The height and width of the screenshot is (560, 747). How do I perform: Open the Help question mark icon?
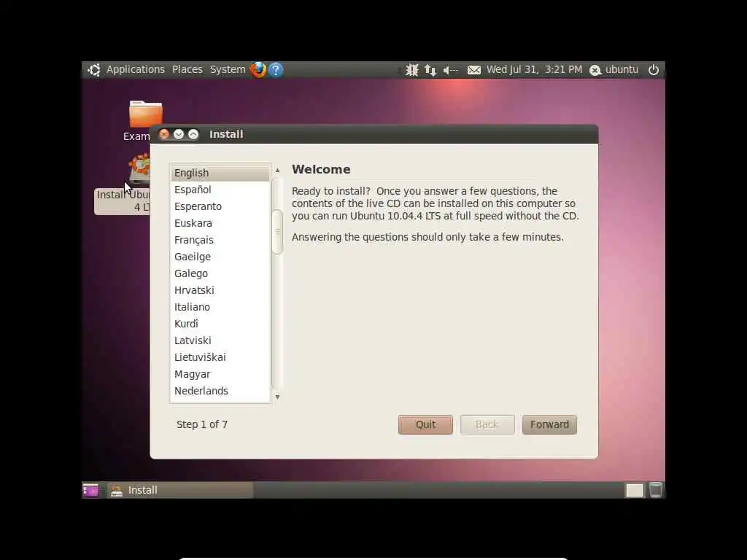(x=276, y=69)
